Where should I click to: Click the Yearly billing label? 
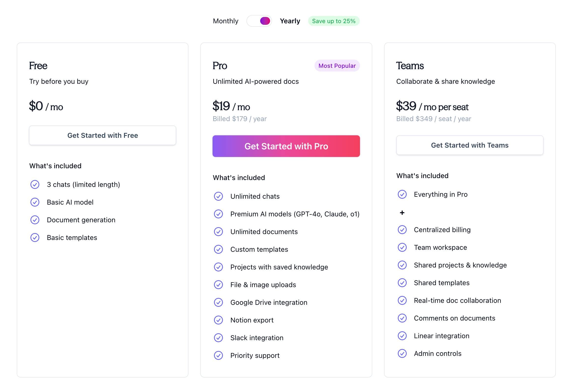290,21
